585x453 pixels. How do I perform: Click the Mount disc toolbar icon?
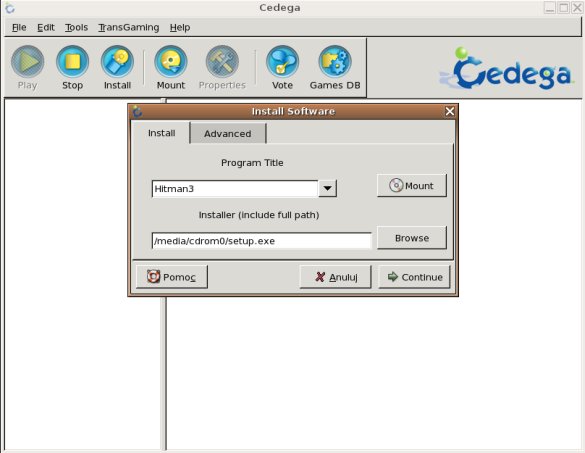point(171,67)
